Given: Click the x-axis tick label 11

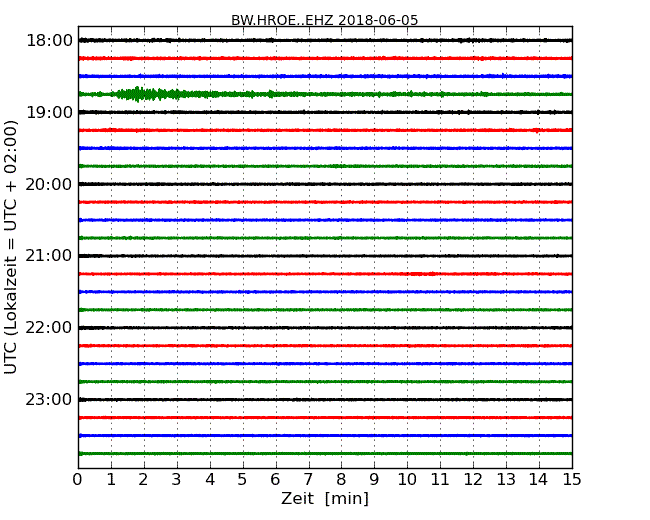Looking at the screenshot, I should (440, 479).
